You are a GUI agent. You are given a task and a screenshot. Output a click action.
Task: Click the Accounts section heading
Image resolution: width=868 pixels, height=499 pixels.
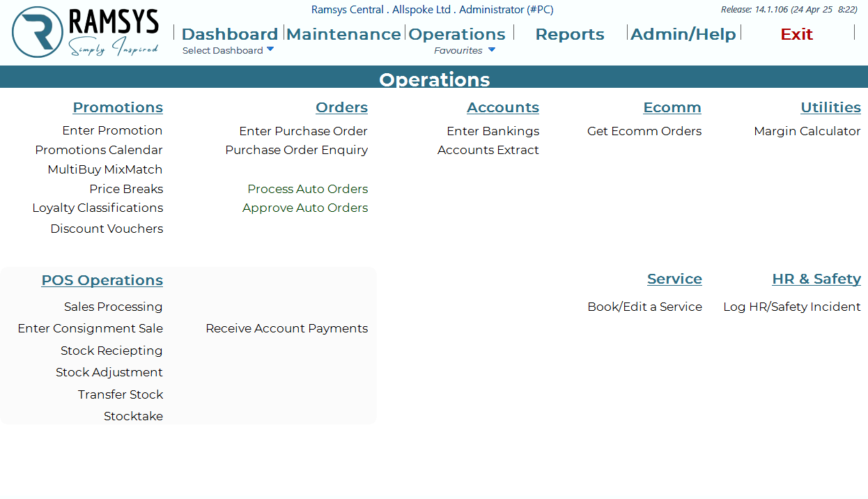(x=503, y=107)
